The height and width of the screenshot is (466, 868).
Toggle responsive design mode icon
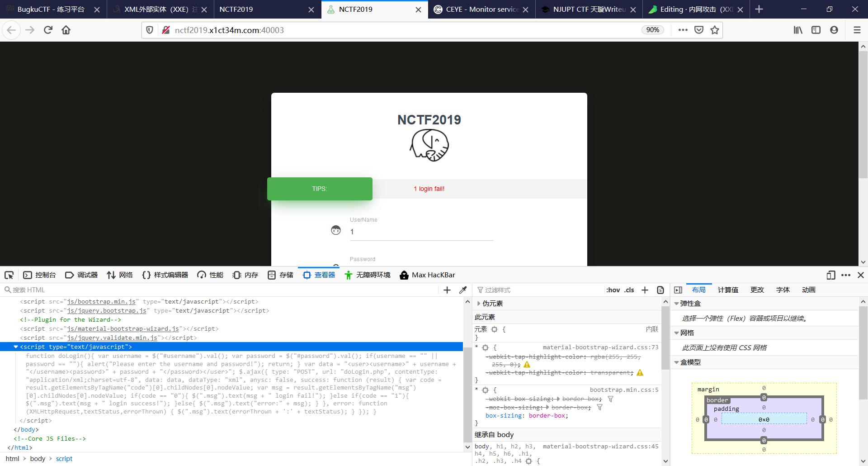point(831,275)
